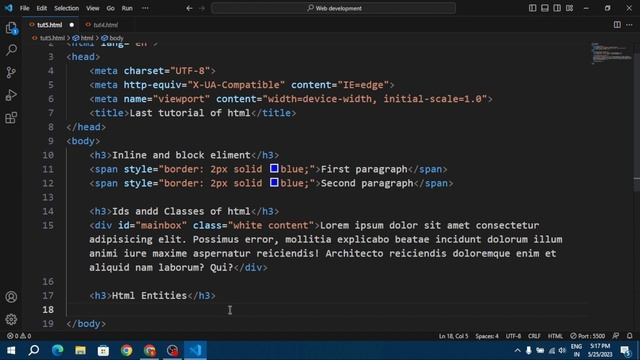Click the ENG IN language indicator

[576, 351]
